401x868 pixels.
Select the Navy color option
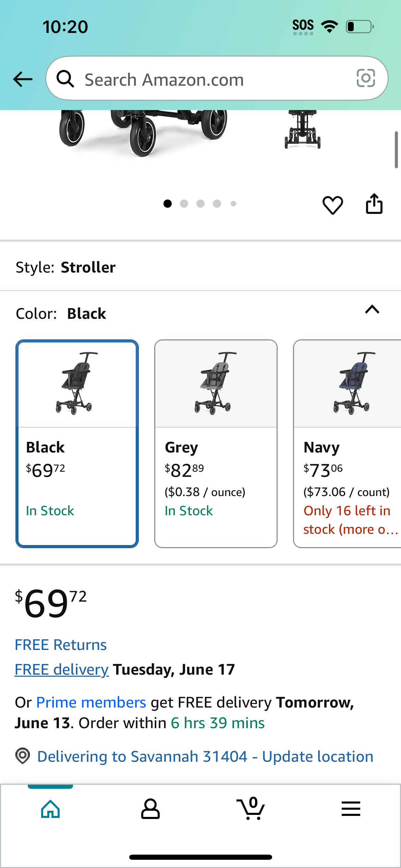click(347, 444)
